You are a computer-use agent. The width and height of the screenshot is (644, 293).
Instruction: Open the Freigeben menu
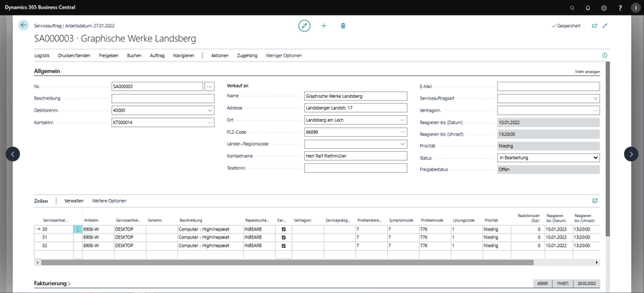tap(109, 55)
